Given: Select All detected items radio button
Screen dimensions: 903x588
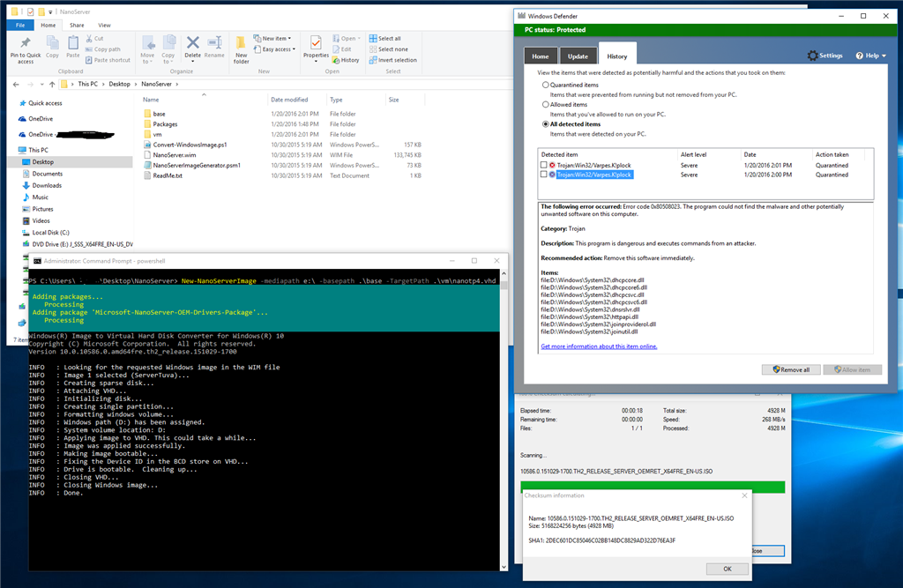Looking at the screenshot, I should pos(545,123).
